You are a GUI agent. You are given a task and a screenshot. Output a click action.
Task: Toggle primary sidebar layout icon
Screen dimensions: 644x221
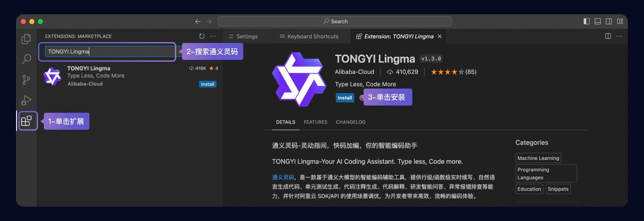587,21
